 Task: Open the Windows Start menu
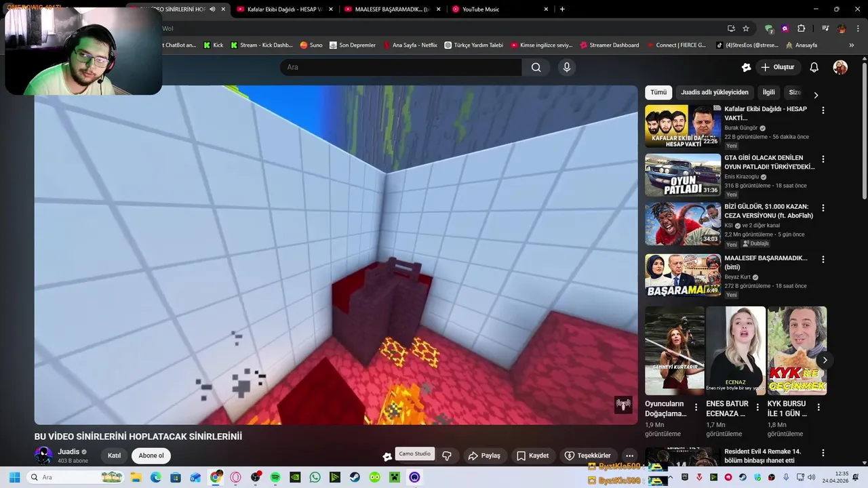click(14, 477)
